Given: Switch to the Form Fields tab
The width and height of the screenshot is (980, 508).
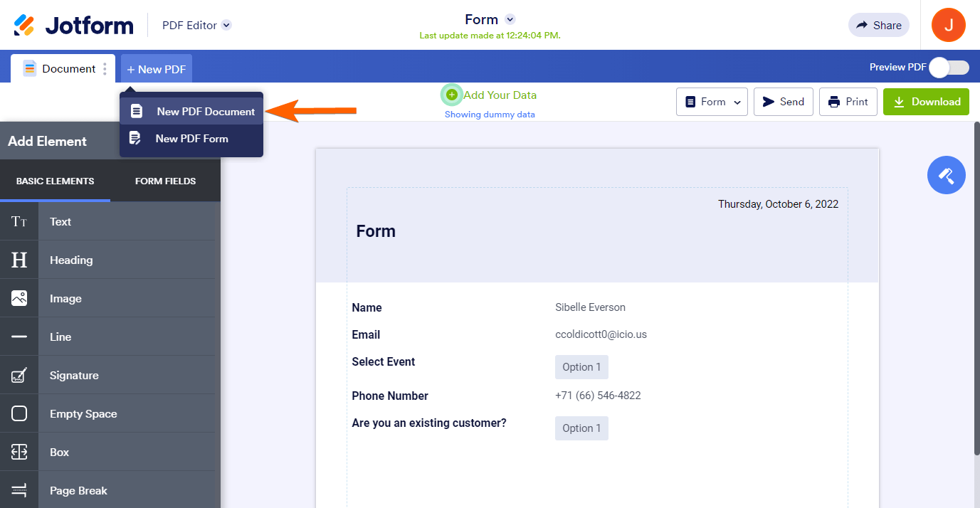Looking at the screenshot, I should pos(165,181).
